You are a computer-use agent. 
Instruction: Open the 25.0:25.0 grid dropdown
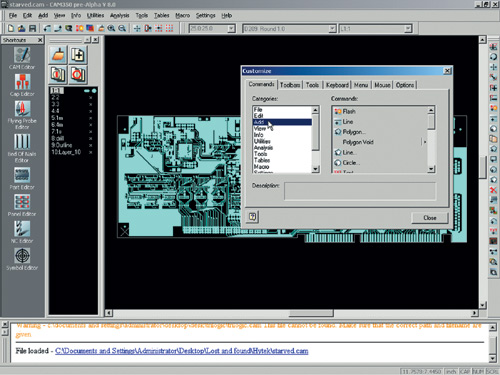click(x=231, y=29)
